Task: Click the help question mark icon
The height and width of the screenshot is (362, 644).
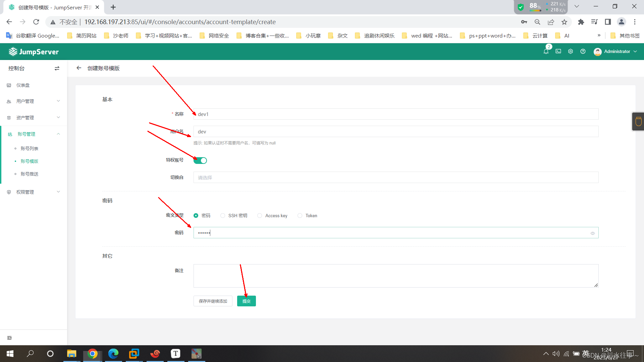Action: click(x=583, y=51)
